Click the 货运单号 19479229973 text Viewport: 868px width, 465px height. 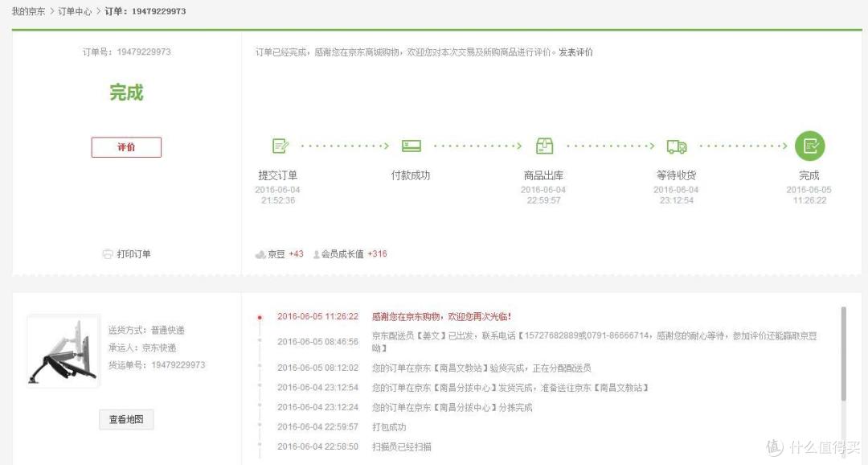(157, 364)
